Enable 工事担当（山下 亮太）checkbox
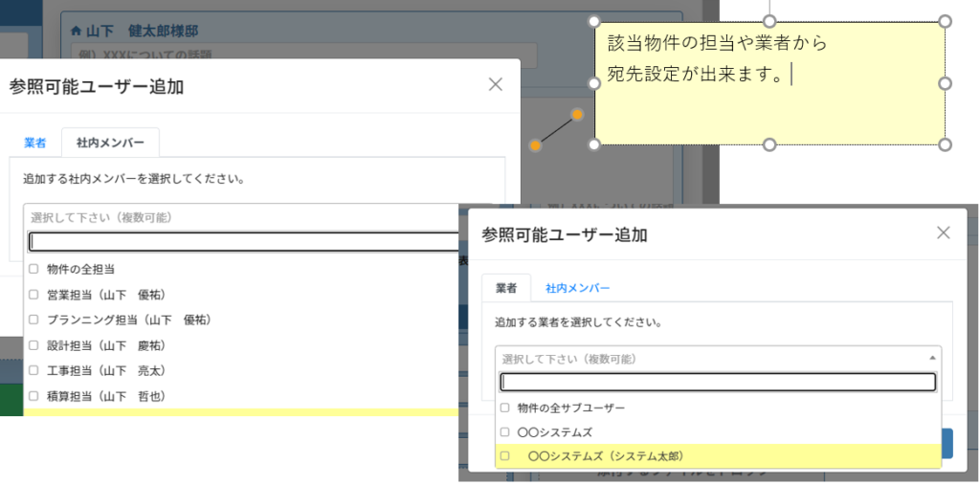The image size is (980, 485). click(33, 370)
